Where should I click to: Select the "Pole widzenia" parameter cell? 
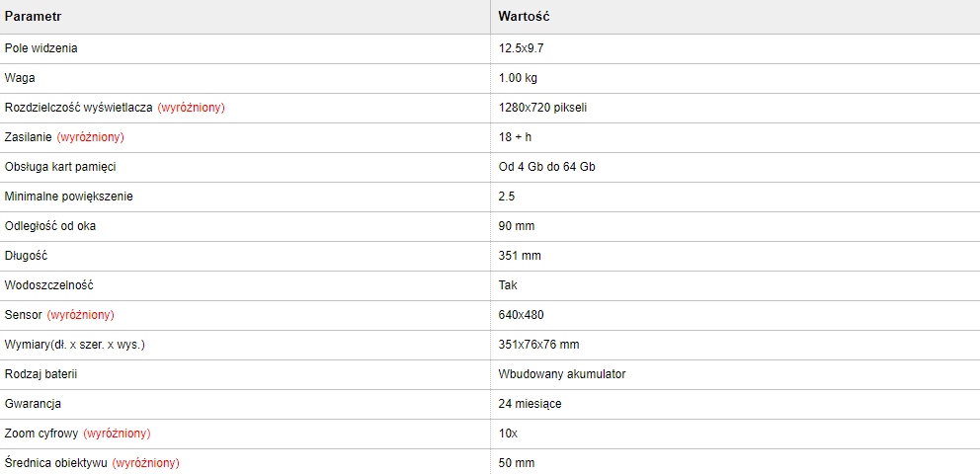[41, 48]
